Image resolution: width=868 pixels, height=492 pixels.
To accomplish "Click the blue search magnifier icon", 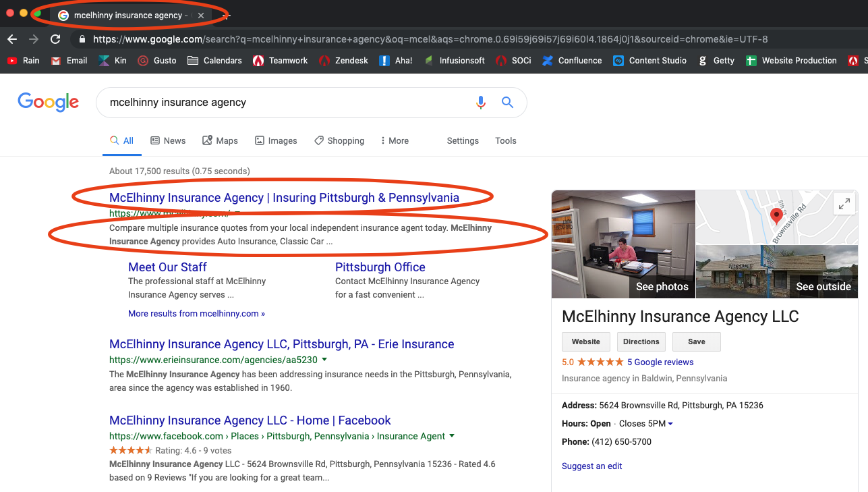I will [x=507, y=103].
